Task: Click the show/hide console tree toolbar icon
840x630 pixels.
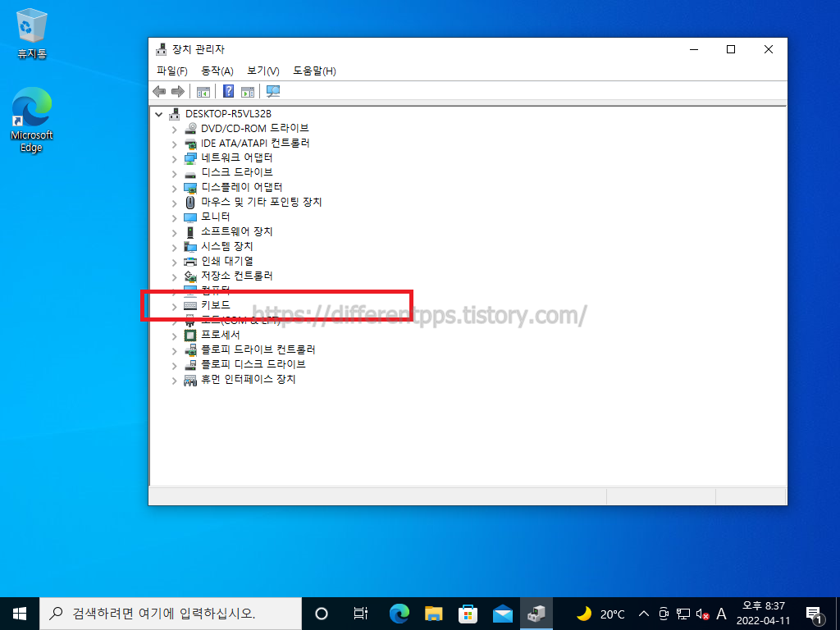Action: click(x=203, y=92)
